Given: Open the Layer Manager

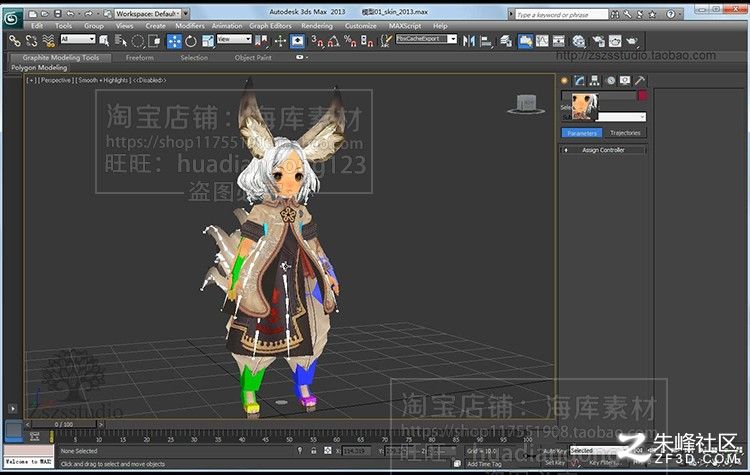Looking at the screenshot, I should pyautogui.click(x=506, y=41).
